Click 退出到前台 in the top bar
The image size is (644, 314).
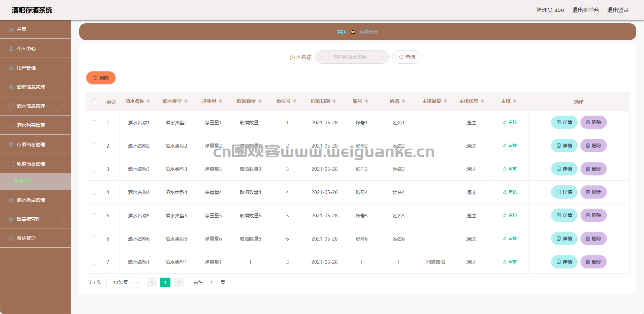(586, 10)
